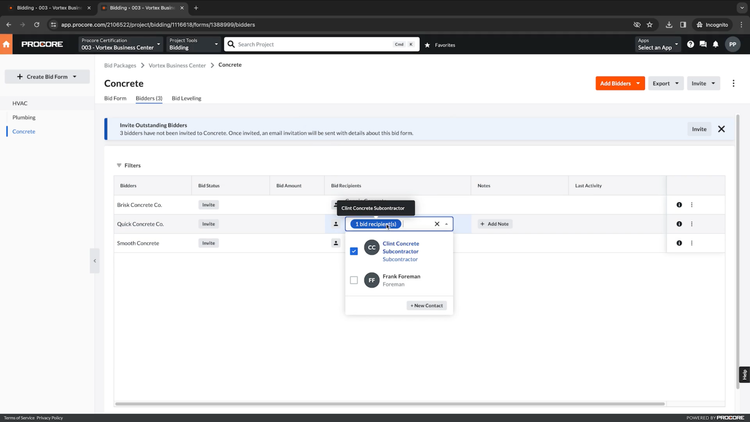Open the Help question mark icon

tap(690, 44)
